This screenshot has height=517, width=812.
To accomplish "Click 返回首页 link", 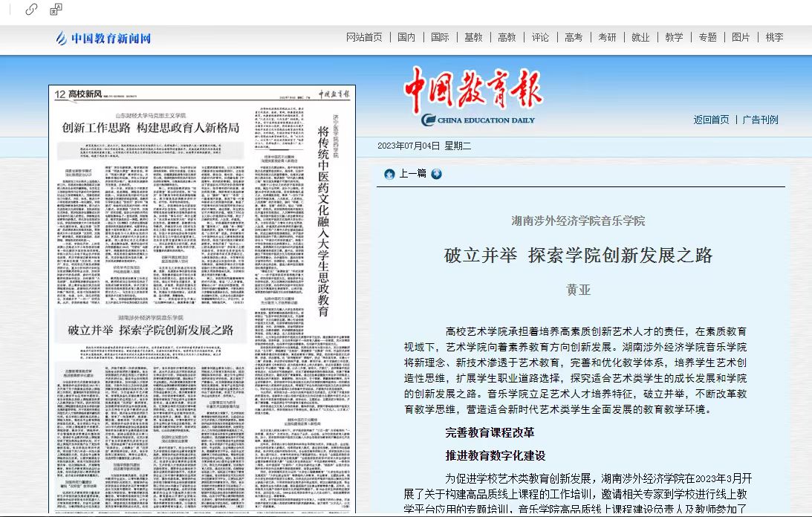I will pos(712,120).
